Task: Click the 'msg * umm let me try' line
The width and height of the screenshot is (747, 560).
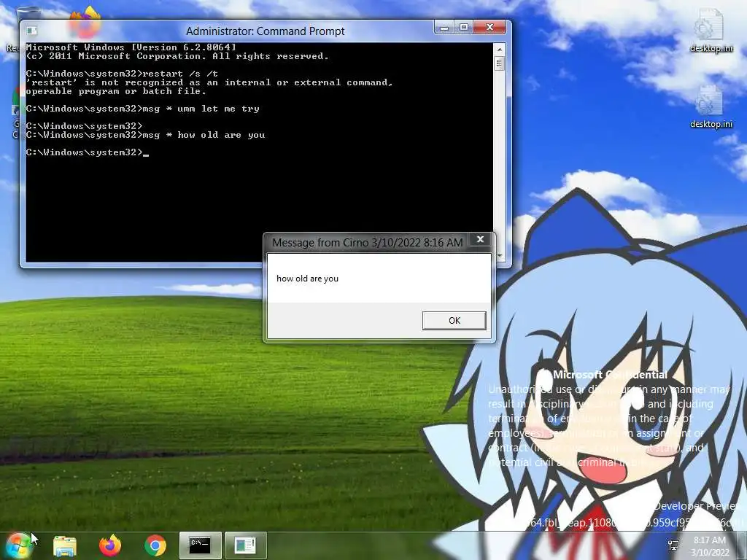Action: [x=142, y=109]
